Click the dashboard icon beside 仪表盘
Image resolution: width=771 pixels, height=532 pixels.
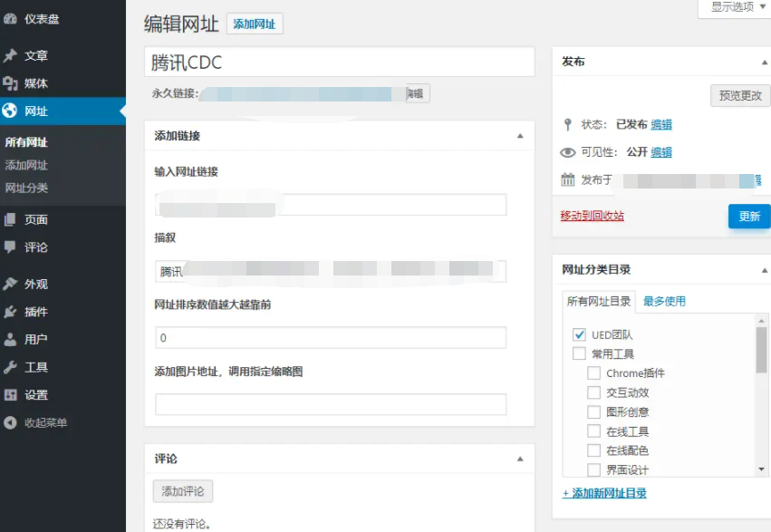pyautogui.click(x=10, y=18)
